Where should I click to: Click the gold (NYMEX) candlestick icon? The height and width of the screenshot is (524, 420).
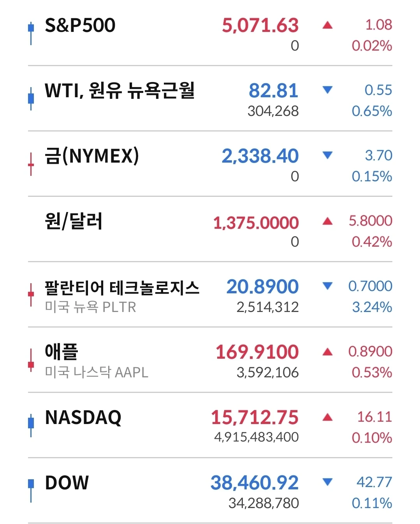pos(31,164)
